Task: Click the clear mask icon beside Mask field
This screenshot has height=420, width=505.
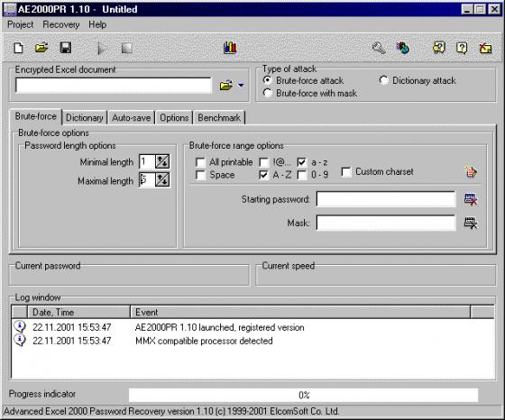Action: click(x=471, y=223)
